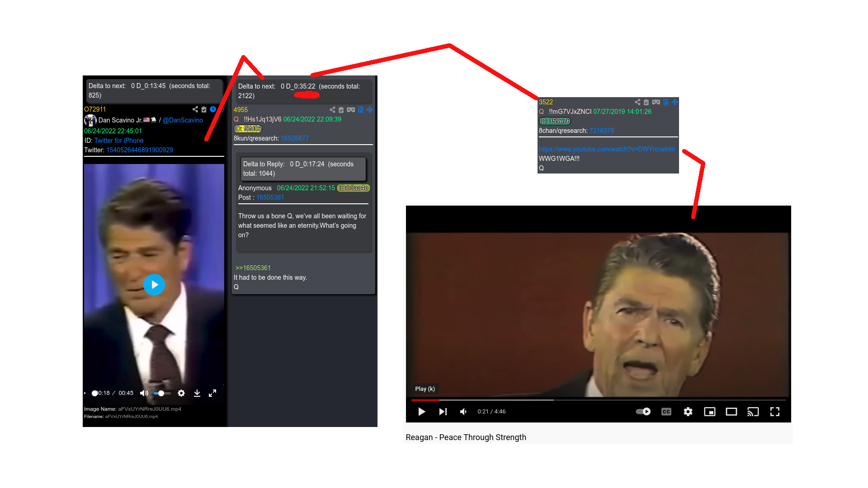Click the 'Reagan - Peace Through Strength' title

coord(466,437)
